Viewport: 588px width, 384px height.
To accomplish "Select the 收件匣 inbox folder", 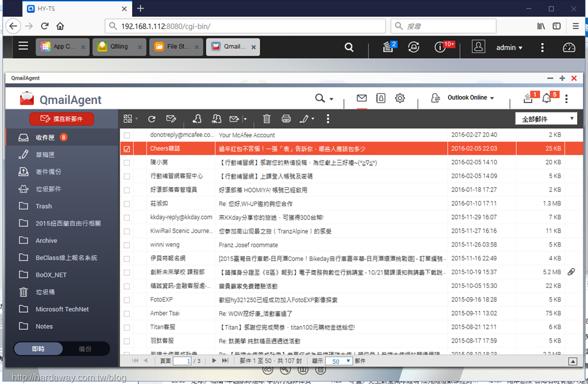I will pyautogui.click(x=62, y=137).
